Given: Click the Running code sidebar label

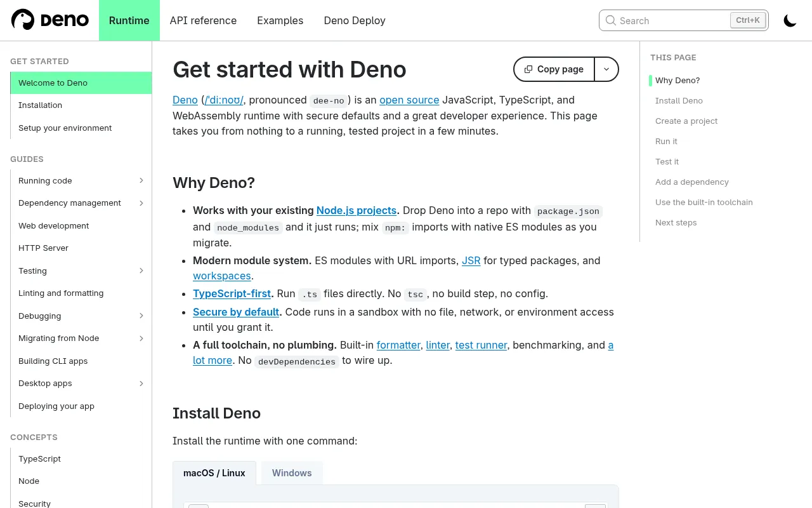Looking at the screenshot, I should (x=45, y=180).
